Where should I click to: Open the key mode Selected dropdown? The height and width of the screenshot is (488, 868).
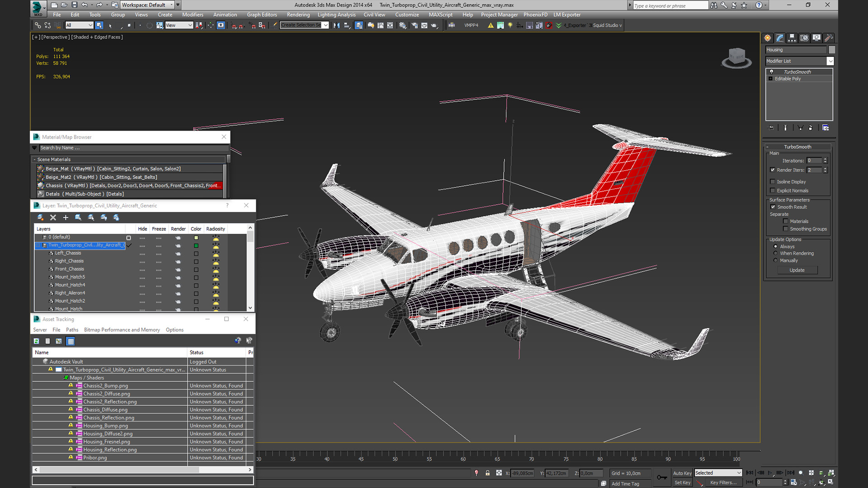click(718, 473)
